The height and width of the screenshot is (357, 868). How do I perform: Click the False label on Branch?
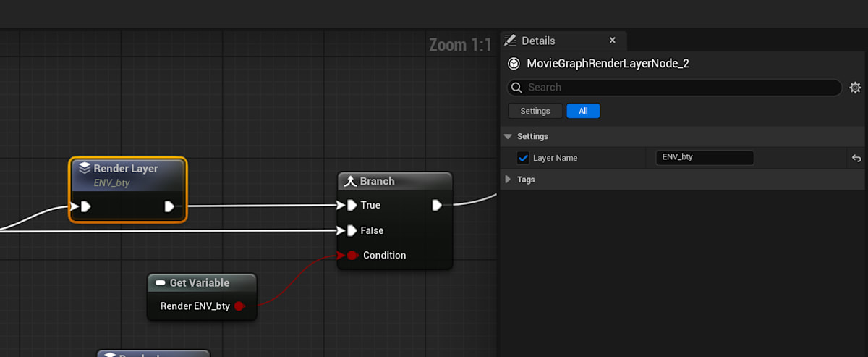372,230
